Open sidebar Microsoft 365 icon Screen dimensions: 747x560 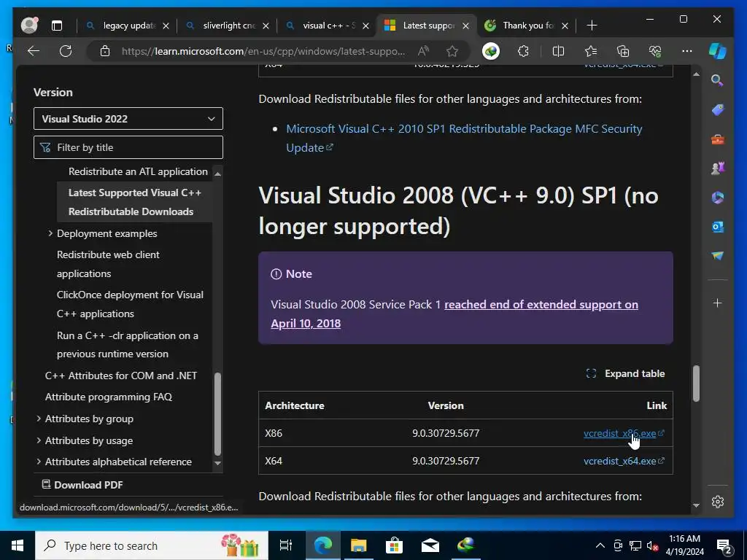[718, 197]
